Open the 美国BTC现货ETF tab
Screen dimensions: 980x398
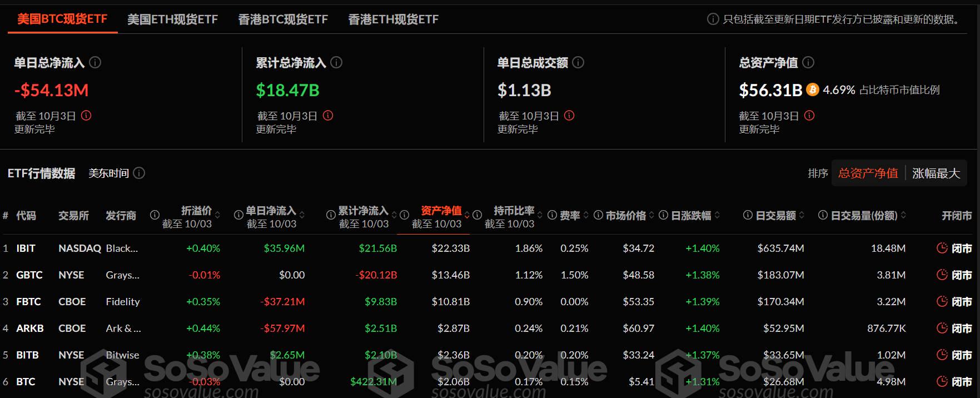[62, 19]
